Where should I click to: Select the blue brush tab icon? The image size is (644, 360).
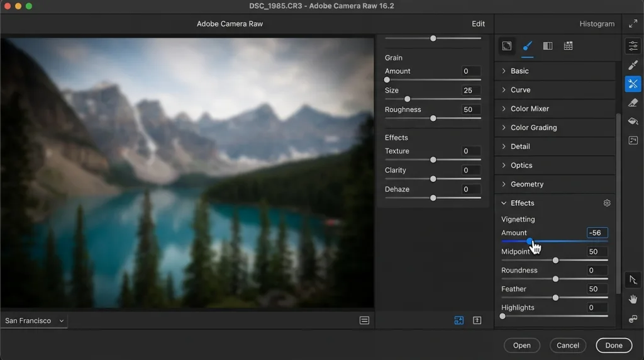point(528,46)
